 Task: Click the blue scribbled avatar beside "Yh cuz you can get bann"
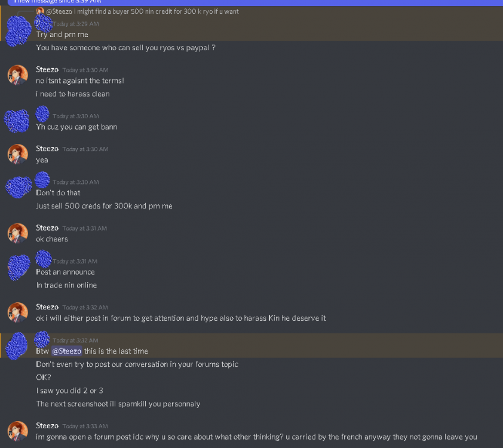17,121
